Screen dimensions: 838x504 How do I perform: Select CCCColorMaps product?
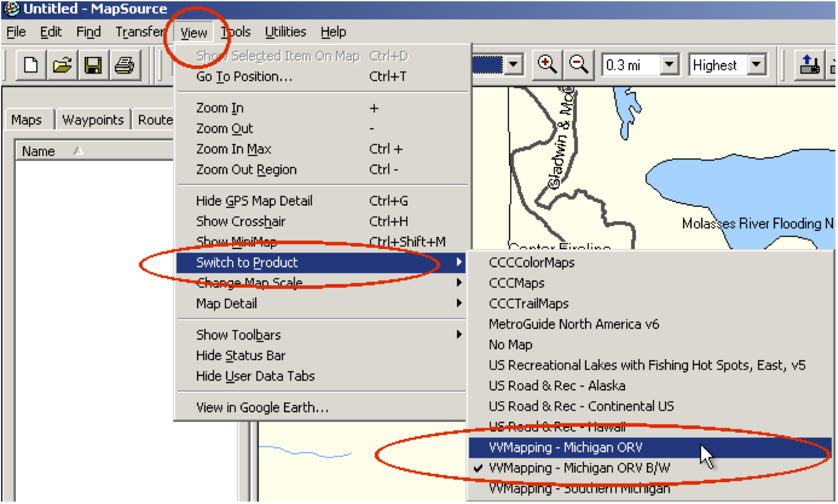click(x=650, y=263)
